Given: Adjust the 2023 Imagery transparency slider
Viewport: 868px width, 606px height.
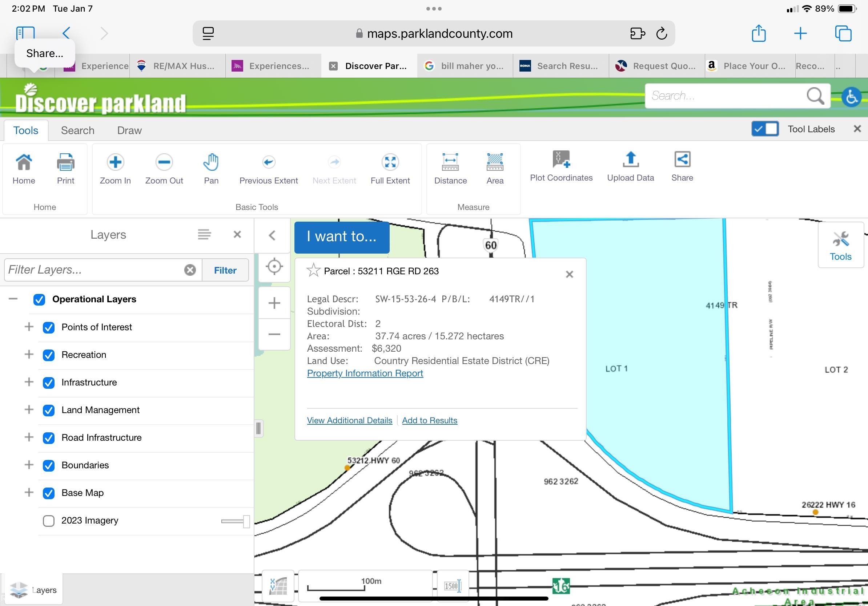Looking at the screenshot, I should click(x=246, y=521).
